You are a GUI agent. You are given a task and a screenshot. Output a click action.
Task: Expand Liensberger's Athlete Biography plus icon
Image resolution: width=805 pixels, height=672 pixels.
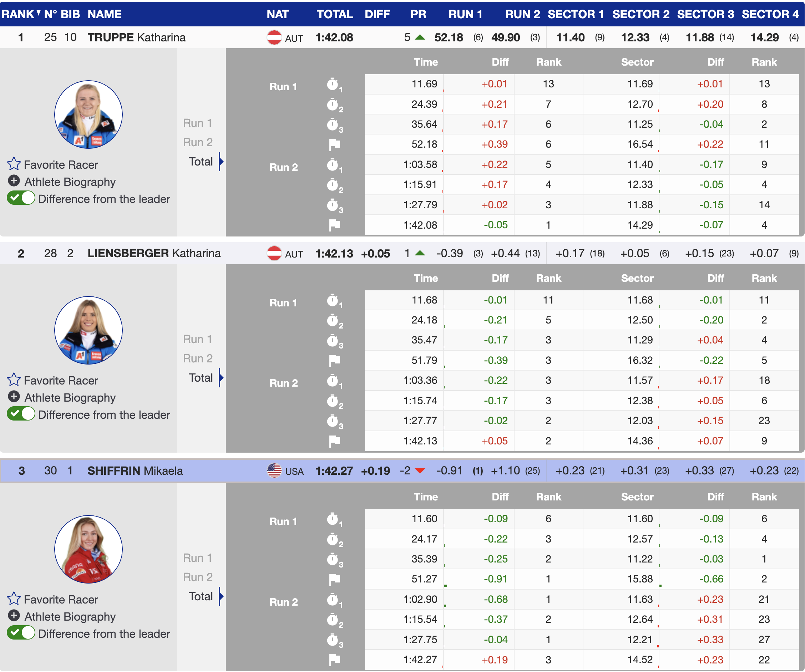(x=14, y=397)
